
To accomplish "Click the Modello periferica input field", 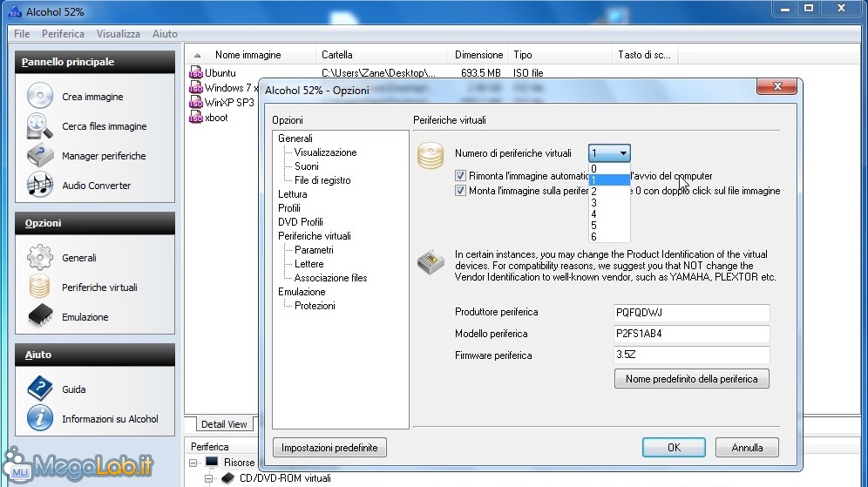I will (691, 334).
